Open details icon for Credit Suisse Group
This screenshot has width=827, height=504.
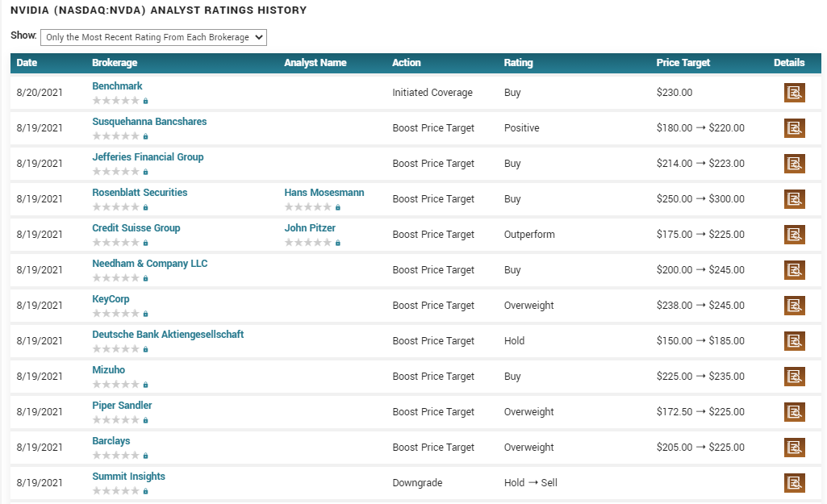pos(794,234)
